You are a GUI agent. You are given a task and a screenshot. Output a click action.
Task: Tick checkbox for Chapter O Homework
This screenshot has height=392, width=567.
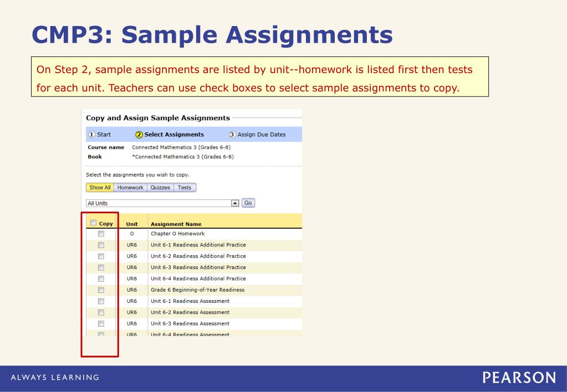101,234
